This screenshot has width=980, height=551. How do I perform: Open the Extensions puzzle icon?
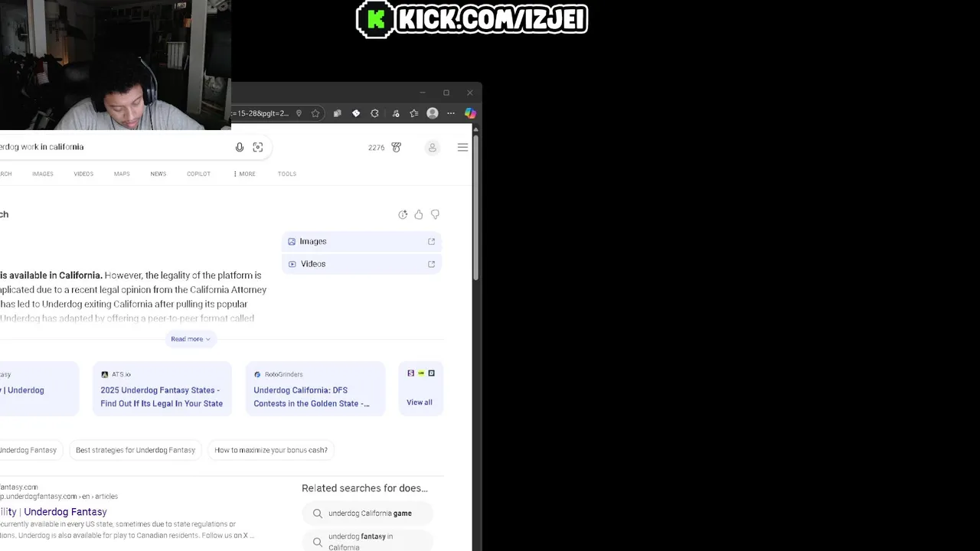[x=374, y=113]
